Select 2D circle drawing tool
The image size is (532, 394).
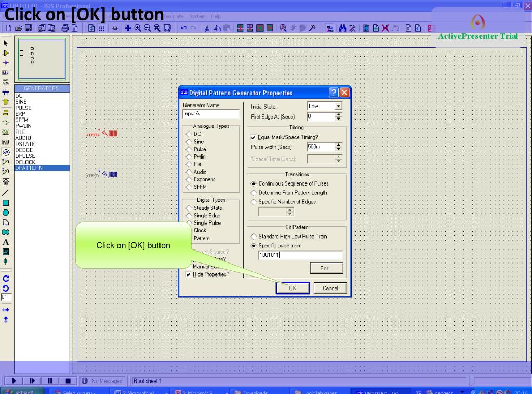6,213
